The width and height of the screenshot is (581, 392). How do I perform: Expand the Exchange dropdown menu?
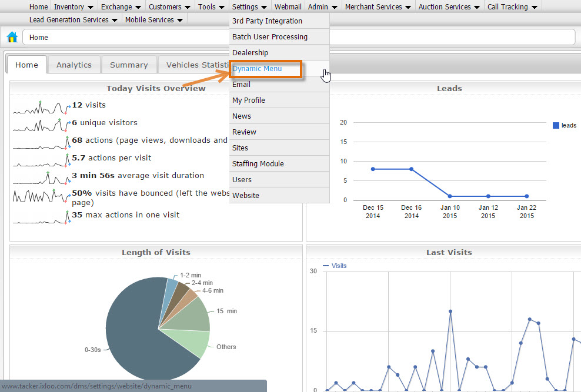point(121,6)
